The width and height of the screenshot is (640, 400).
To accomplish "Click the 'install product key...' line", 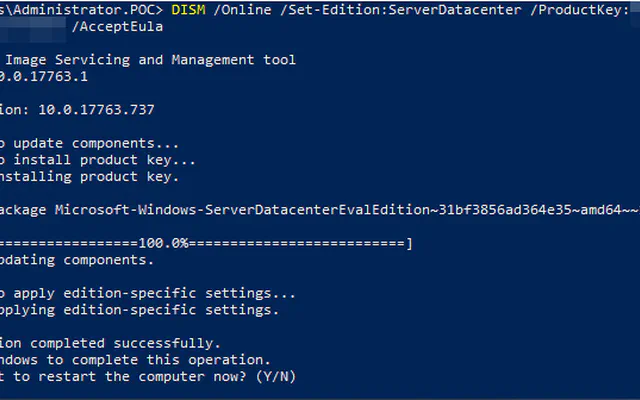I will pyautogui.click(x=104, y=160).
